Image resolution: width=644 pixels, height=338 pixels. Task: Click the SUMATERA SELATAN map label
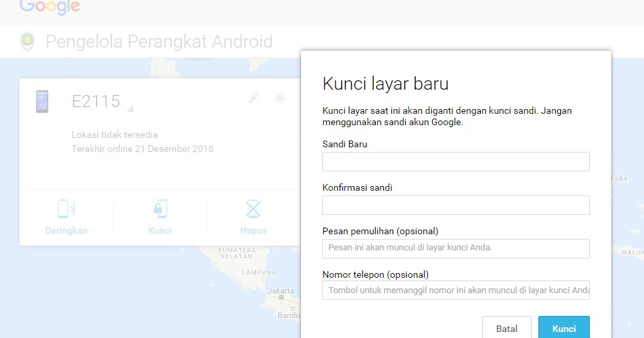pos(237,253)
